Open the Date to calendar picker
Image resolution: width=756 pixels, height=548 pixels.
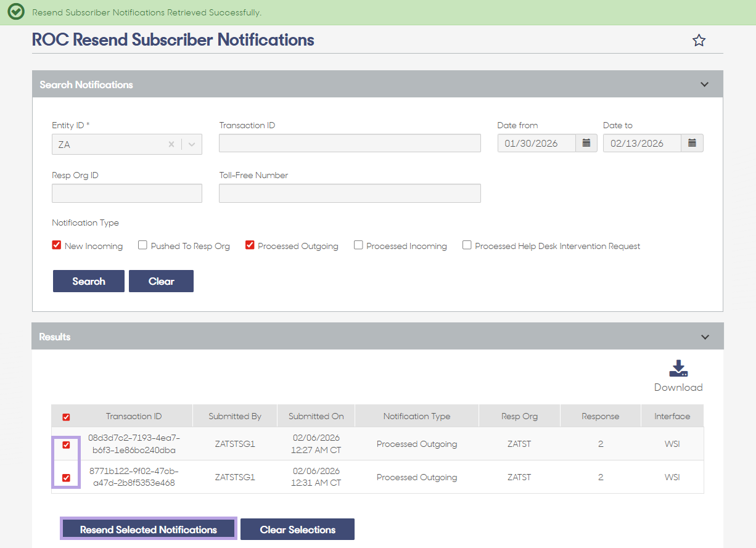pos(692,143)
